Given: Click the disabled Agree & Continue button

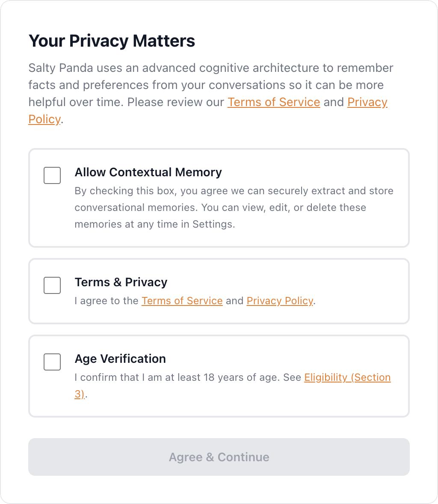Looking at the screenshot, I should point(219,457).
